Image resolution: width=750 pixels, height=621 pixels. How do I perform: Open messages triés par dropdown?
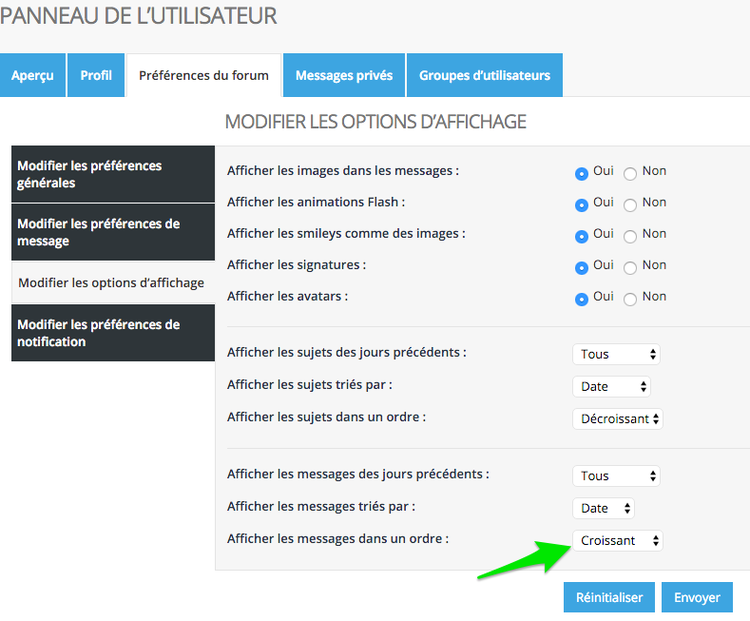coord(603,508)
